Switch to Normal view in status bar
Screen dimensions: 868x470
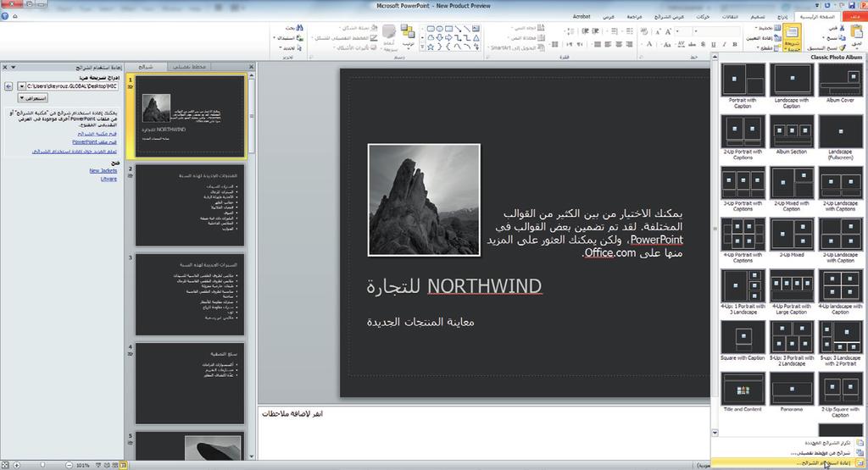tap(123, 465)
